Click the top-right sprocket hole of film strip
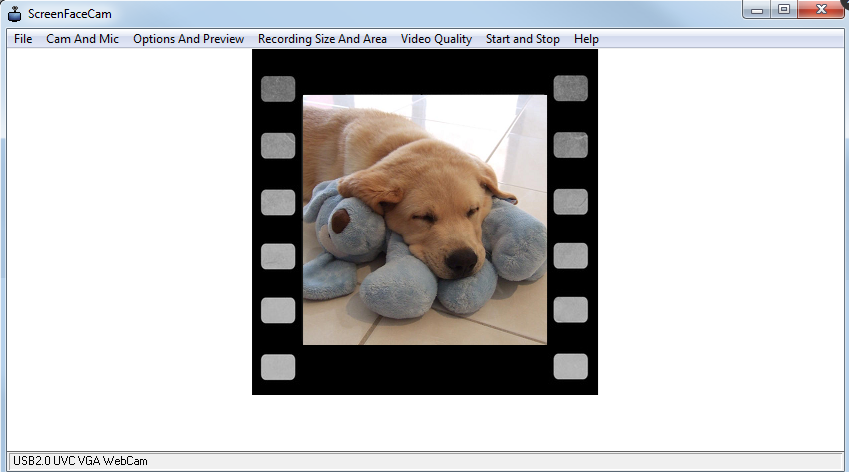849x472 pixels. tap(570, 89)
